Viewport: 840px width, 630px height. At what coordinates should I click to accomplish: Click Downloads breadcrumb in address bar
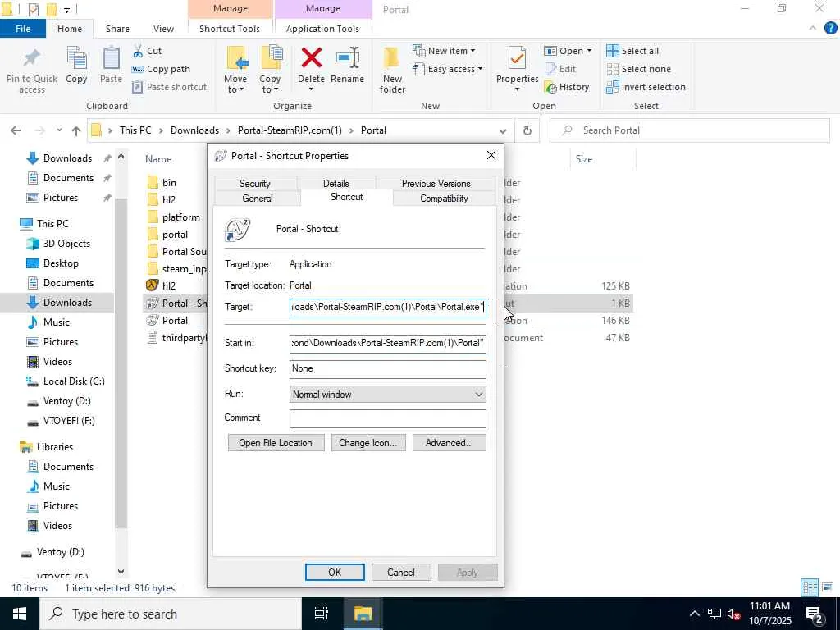[194, 130]
